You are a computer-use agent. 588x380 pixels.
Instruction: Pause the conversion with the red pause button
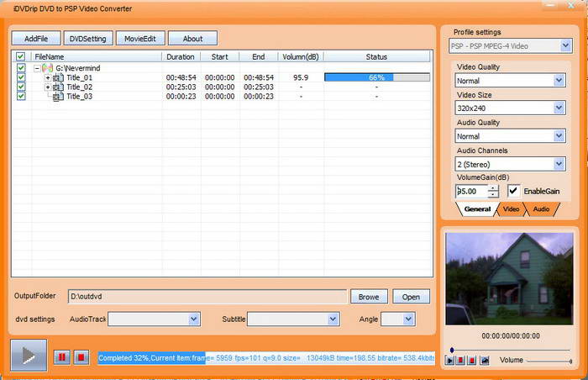[61, 357]
